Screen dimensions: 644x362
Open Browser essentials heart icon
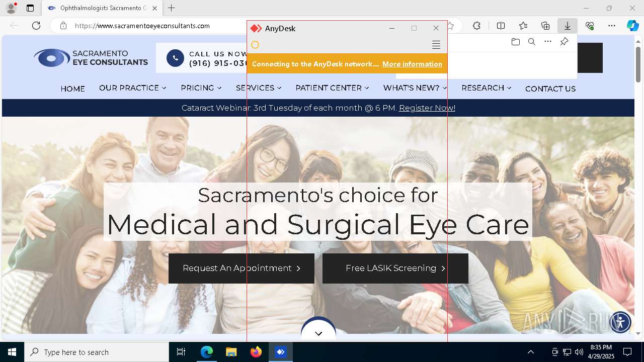[590, 26]
